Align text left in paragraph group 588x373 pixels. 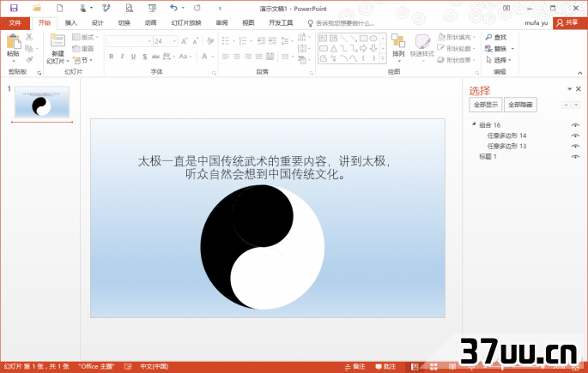click(226, 57)
